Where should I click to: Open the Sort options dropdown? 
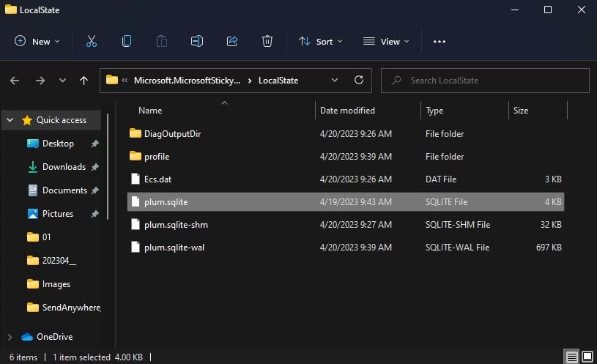tap(321, 42)
